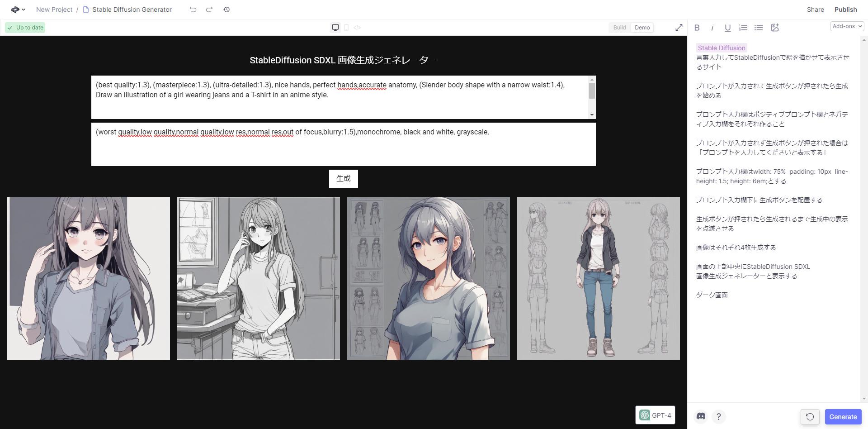
Task: Toggle bold text formatting
Action: [x=697, y=28]
